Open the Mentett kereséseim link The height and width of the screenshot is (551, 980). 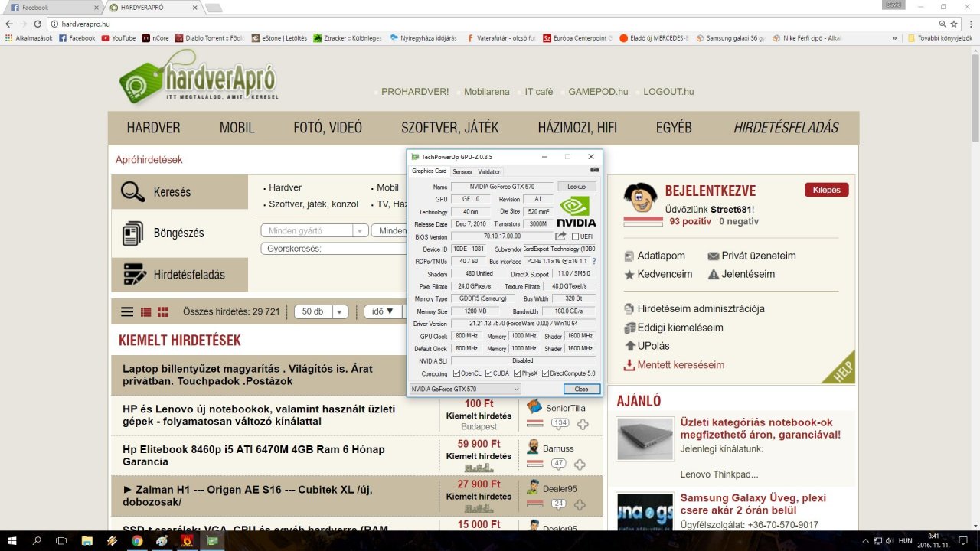pyautogui.click(x=681, y=365)
